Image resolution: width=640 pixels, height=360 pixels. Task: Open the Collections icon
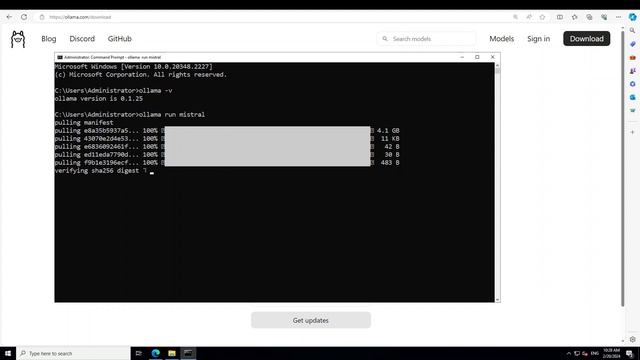(589, 17)
